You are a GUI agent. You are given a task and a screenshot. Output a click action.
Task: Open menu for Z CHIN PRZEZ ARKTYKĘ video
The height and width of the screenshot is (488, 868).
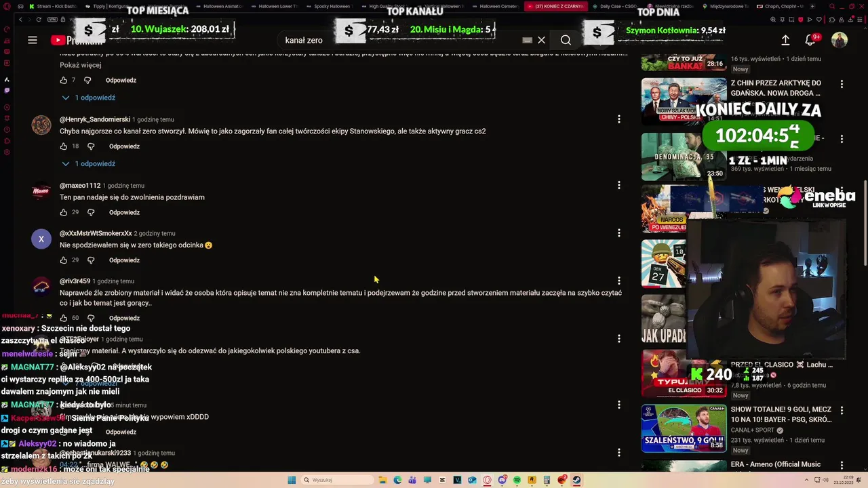tap(842, 84)
